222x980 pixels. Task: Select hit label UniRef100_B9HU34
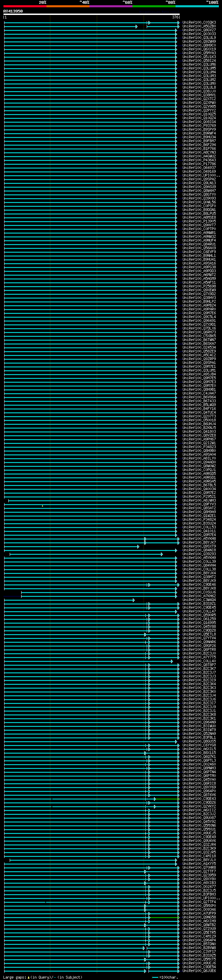coord(199,137)
